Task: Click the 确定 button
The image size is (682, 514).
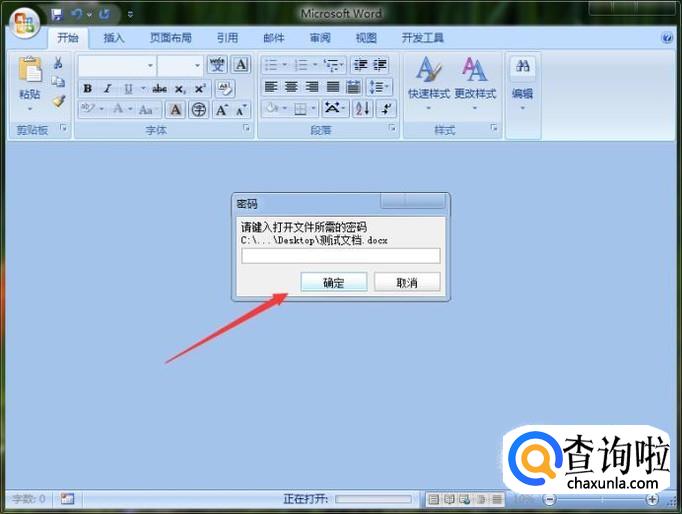Action: click(x=334, y=283)
